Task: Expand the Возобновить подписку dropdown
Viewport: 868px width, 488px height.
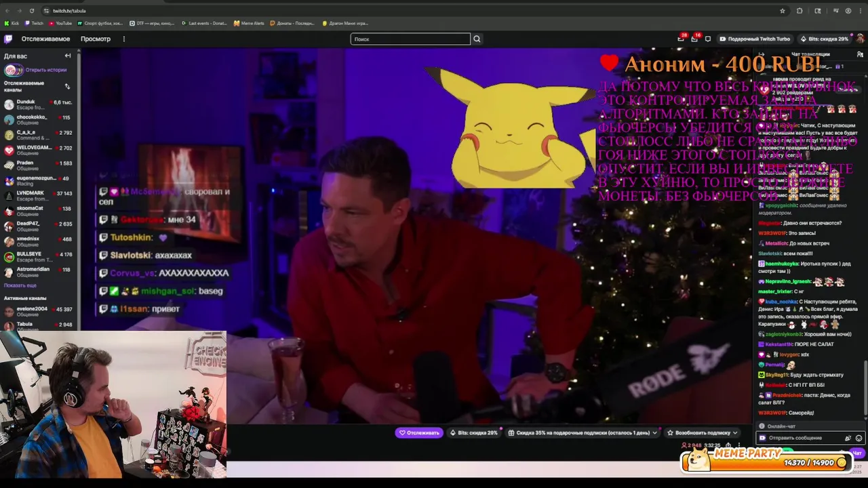Action: [703, 432]
